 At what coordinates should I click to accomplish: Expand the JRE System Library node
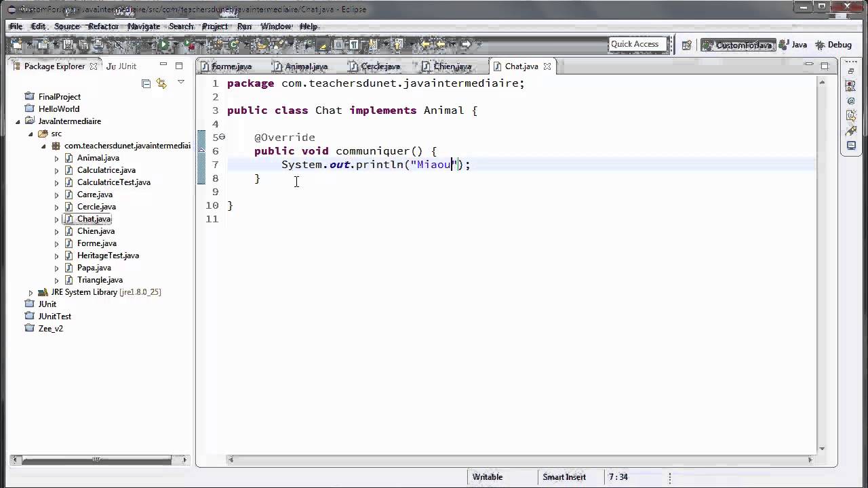(31, 292)
